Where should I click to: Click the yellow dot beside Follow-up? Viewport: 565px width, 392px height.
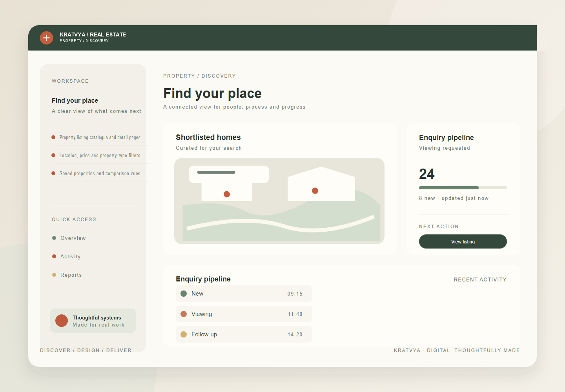point(184,334)
